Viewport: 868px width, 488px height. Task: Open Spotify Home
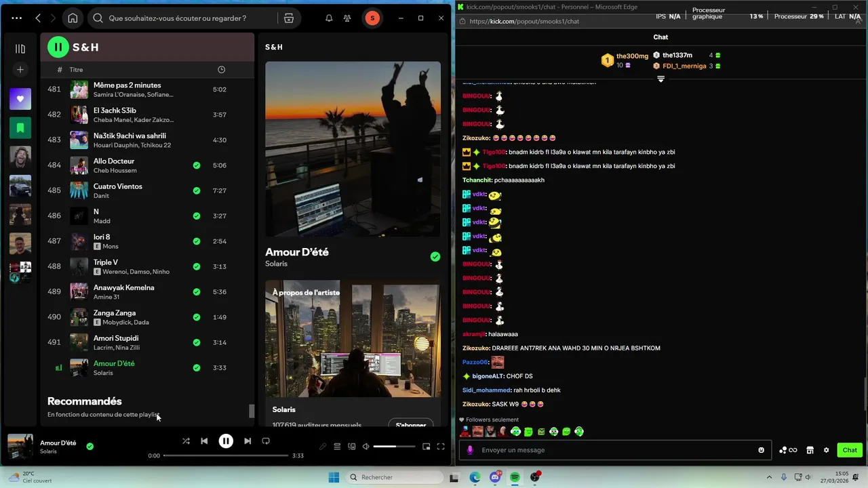coord(73,18)
